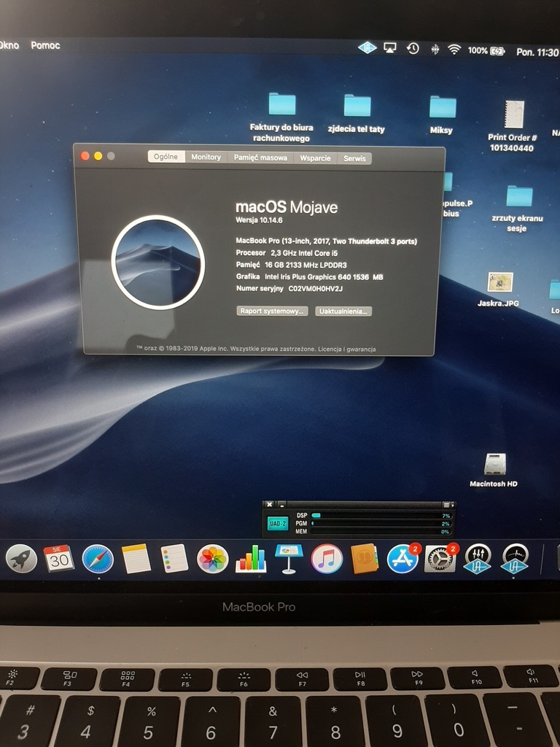Open Numbers bar-chart app in the Dock
This screenshot has height=747, width=560.
coord(251,558)
